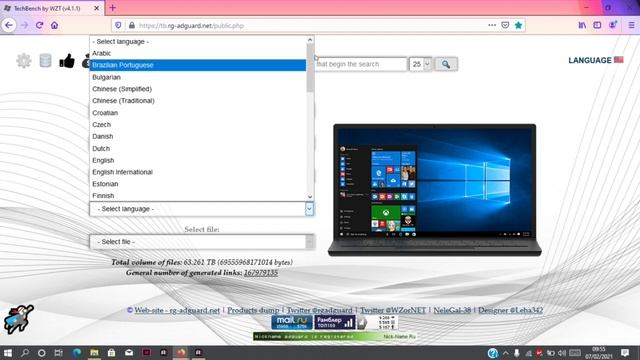Open Firefox account avatar icon

pos(613,25)
